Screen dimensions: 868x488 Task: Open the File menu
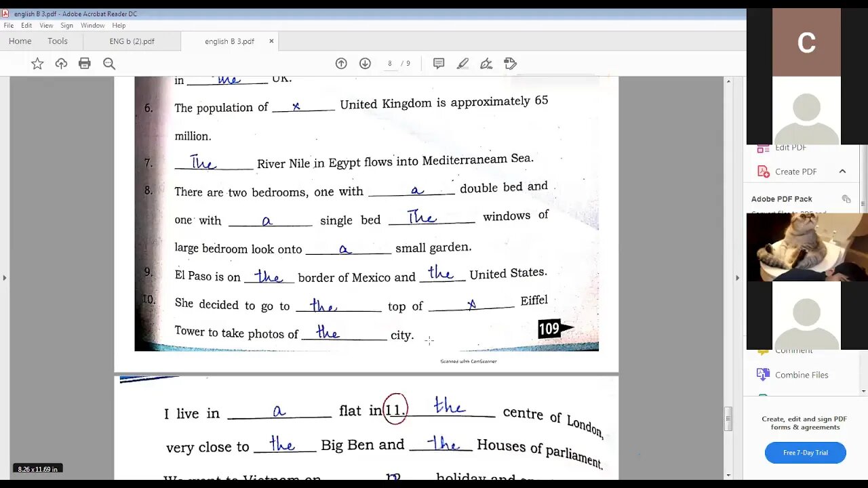tap(9, 26)
